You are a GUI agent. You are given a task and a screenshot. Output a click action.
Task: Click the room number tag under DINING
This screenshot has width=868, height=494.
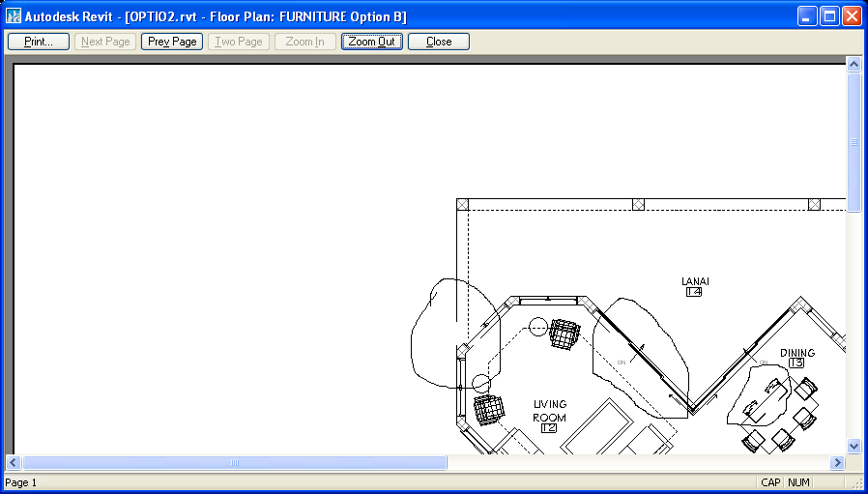(796, 363)
